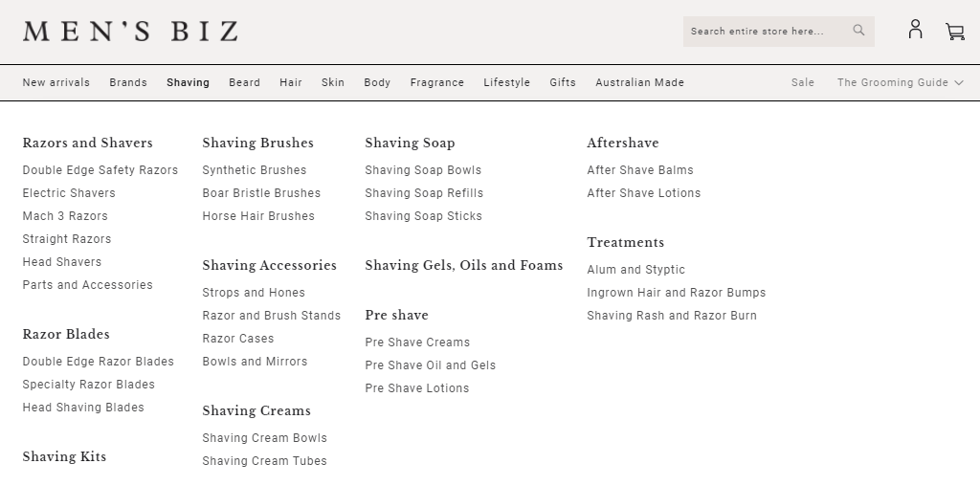The image size is (980, 486).
Task: Browse Double Edge Razor Blades
Action: (x=99, y=362)
